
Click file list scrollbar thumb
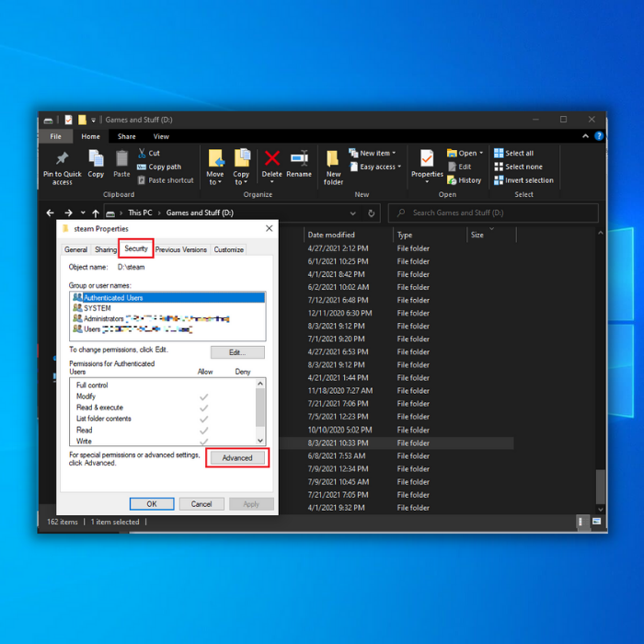pyautogui.click(x=600, y=487)
